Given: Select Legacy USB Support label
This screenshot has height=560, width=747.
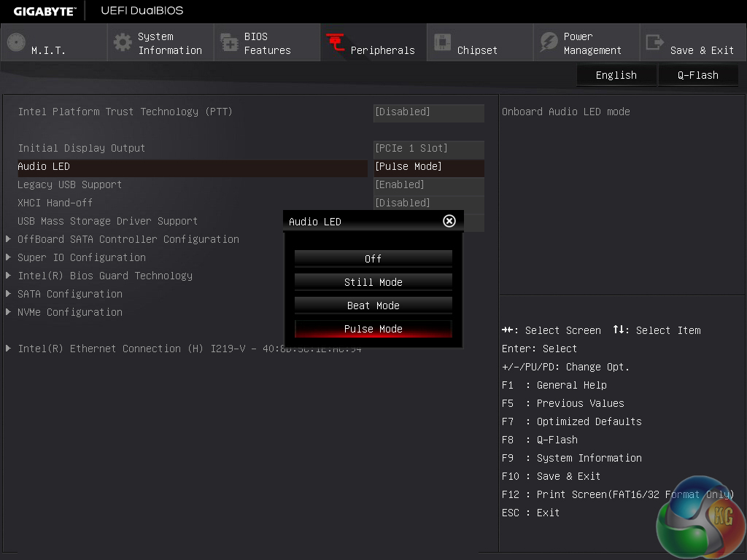Looking at the screenshot, I should click(69, 184).
